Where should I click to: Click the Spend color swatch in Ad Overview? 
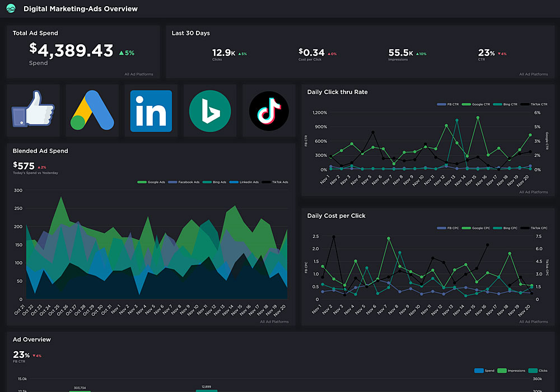tap(478, 371)
